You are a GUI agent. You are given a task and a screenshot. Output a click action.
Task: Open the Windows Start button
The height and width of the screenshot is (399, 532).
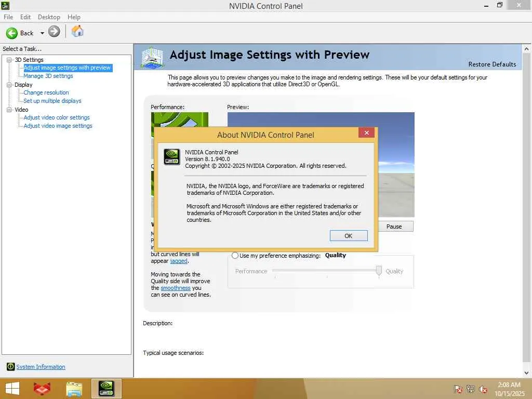(12, 389)
